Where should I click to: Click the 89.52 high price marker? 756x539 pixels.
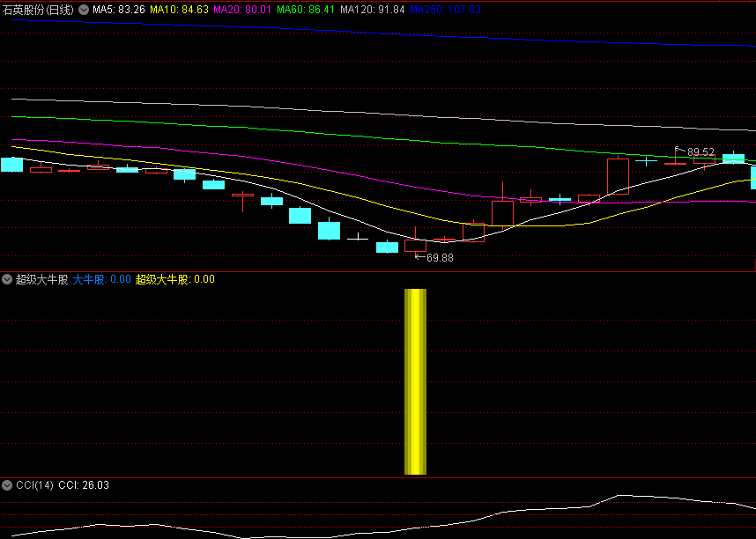pos(694,151)
